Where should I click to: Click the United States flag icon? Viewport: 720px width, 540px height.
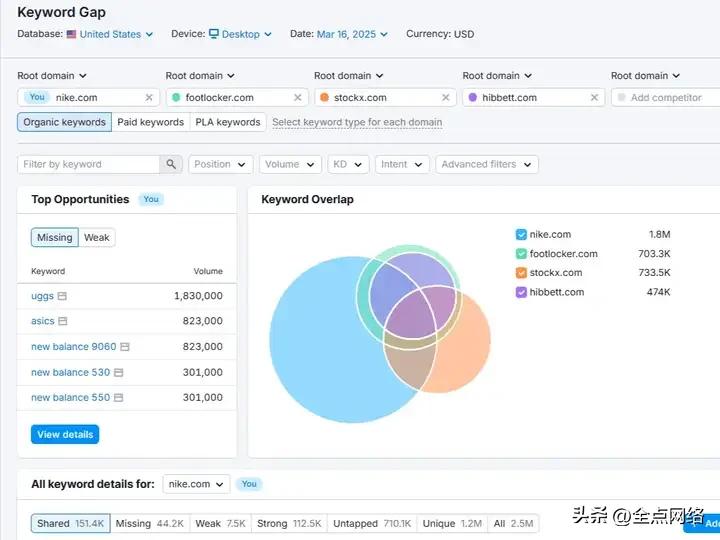71,34
